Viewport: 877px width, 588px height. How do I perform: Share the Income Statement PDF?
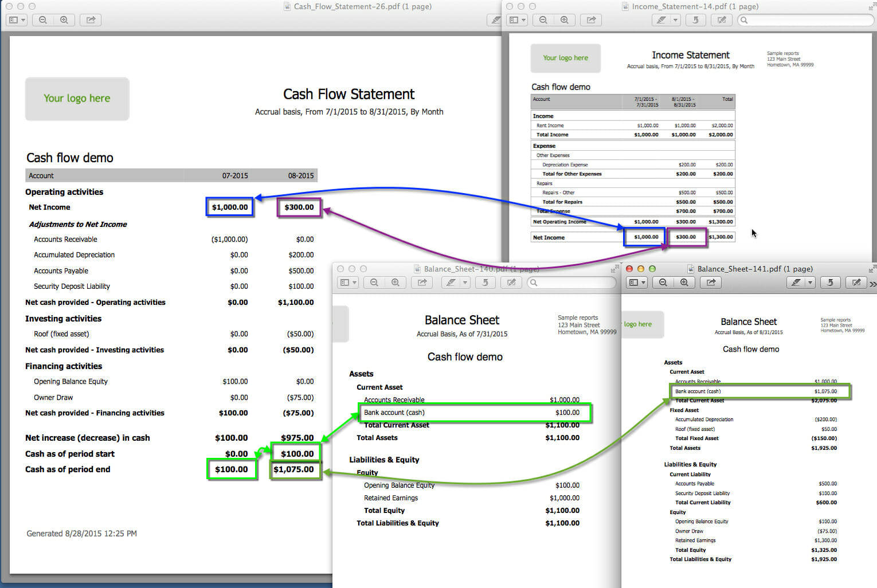tap(591, 19)
